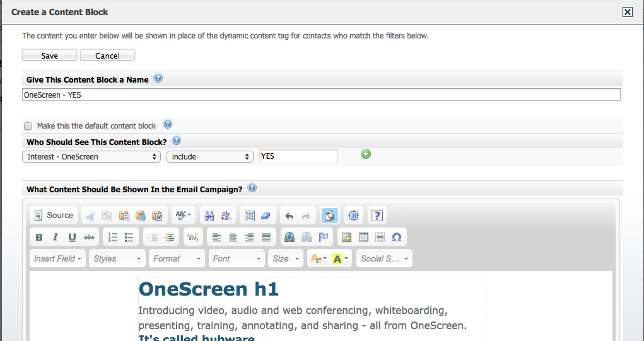This screenshot has width=644, height=341.
Task: Open the Size dropdown
Action: tap(286, 258)
